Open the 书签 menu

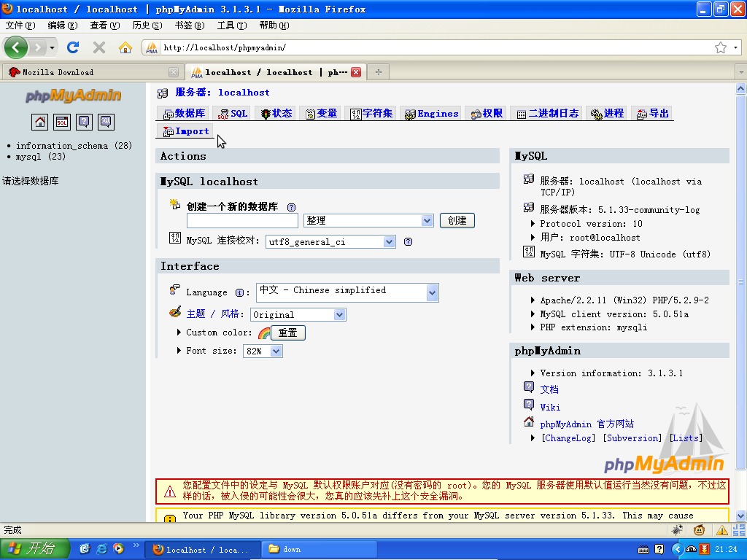click(x=190, y=26)
